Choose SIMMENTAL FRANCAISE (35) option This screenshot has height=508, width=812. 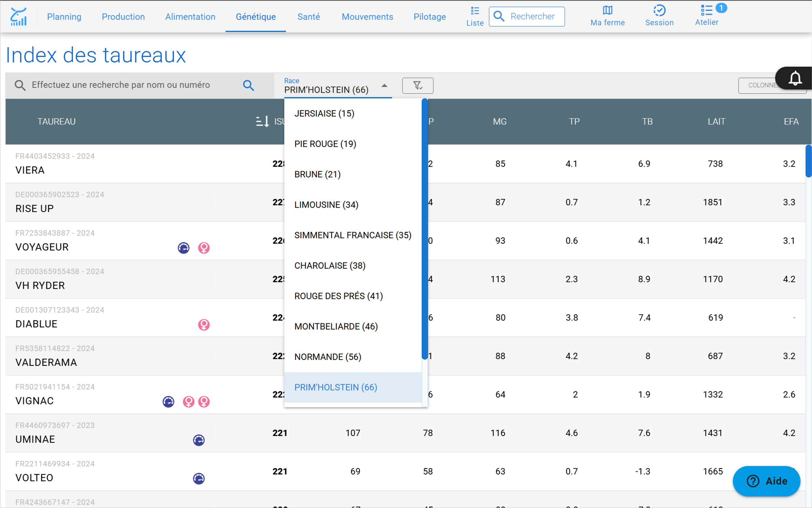point(353,235)
